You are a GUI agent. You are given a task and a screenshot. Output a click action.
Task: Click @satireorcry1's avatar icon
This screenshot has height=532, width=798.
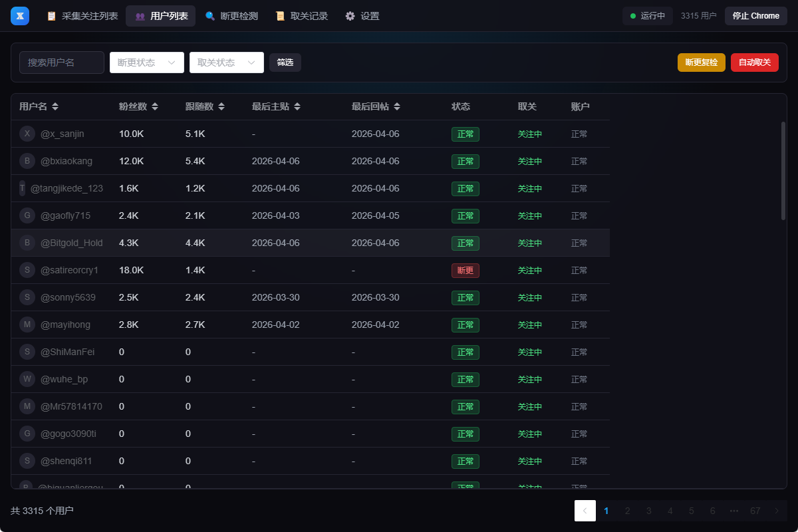[27, 270]
